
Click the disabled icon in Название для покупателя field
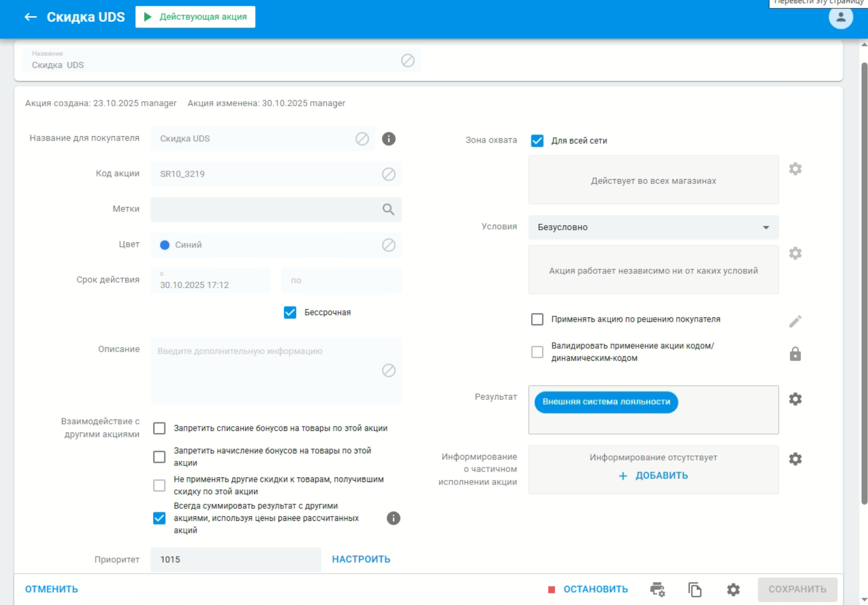coord(362,139)
